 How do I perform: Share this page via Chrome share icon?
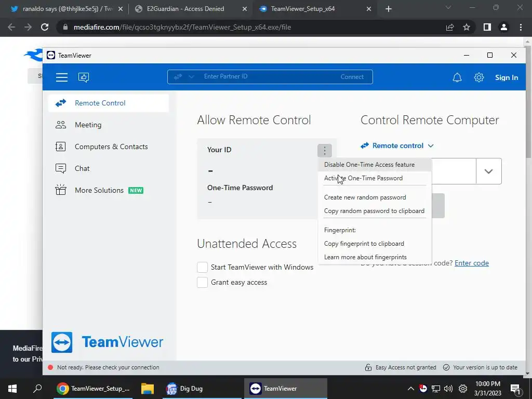pyautogui.click(x=450, y=27)
